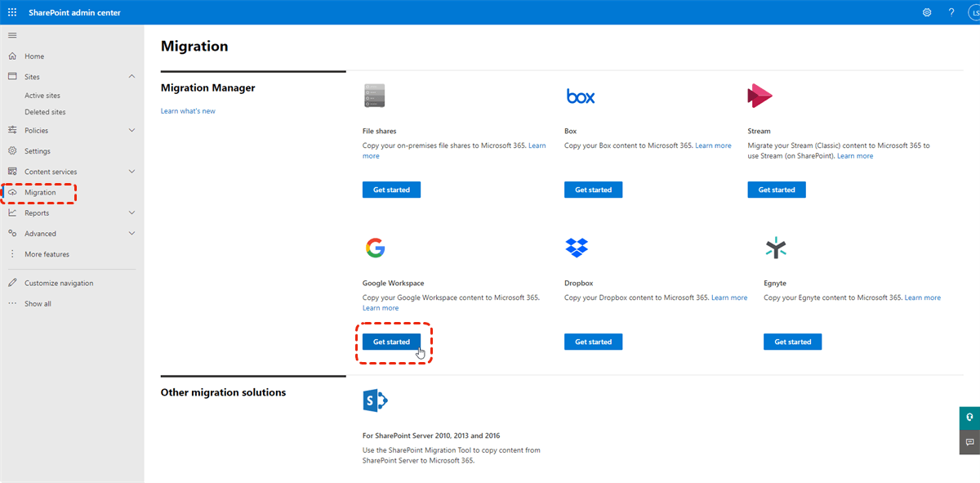Click the Reports chart icon

click(12, 212)
